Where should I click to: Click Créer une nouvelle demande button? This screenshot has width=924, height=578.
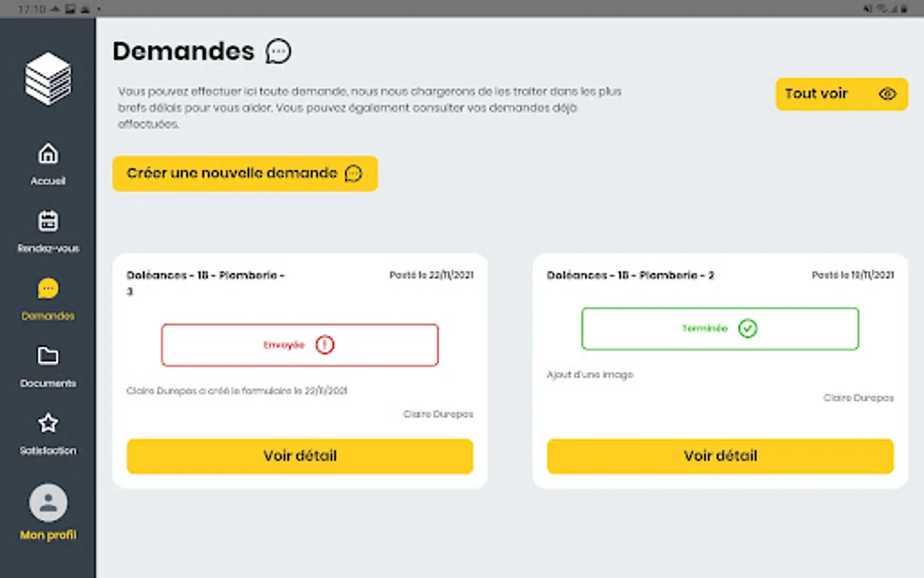pos(244,173)
